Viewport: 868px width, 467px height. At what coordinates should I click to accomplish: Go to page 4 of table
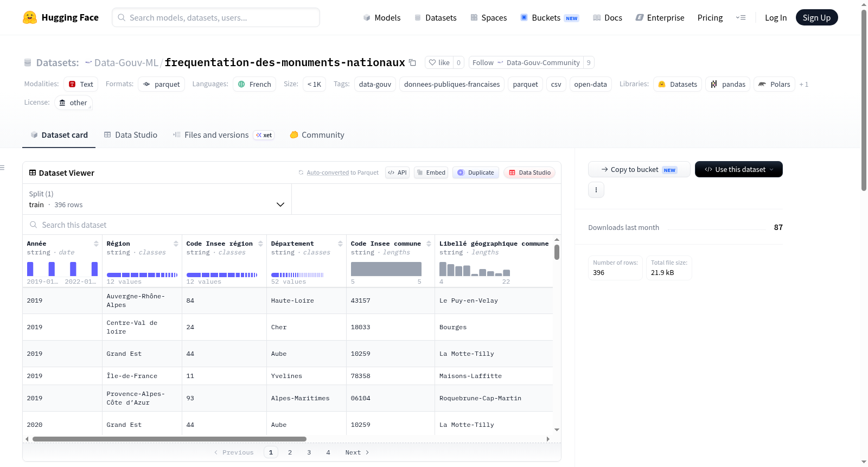click(x=328, y=452)
